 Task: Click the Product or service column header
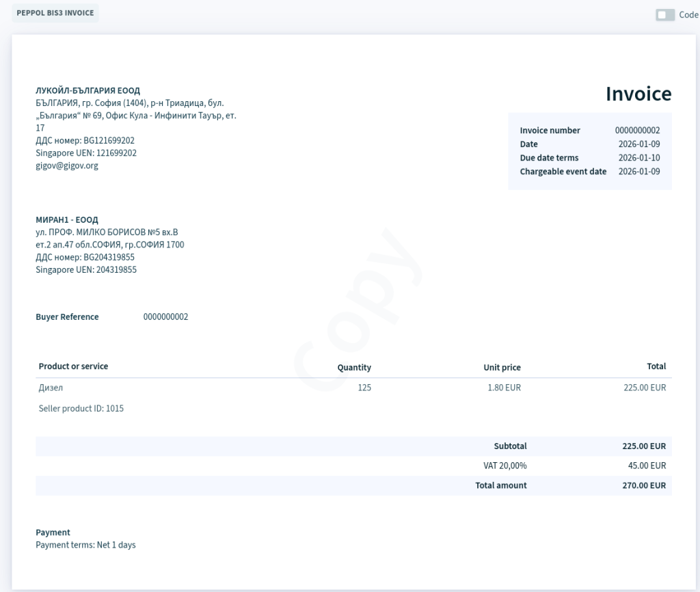pyautogui.click(x=73, y=366)
